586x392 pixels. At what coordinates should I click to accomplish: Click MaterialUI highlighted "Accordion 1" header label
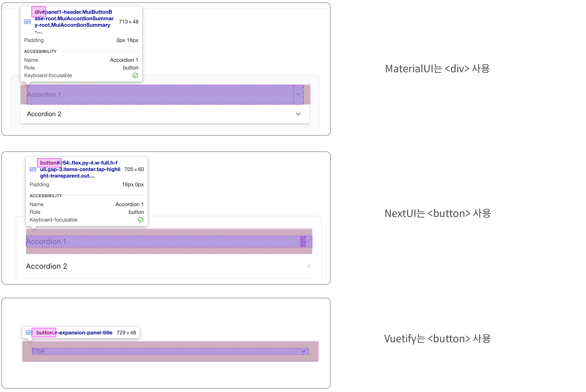click(x=44, y=94)
